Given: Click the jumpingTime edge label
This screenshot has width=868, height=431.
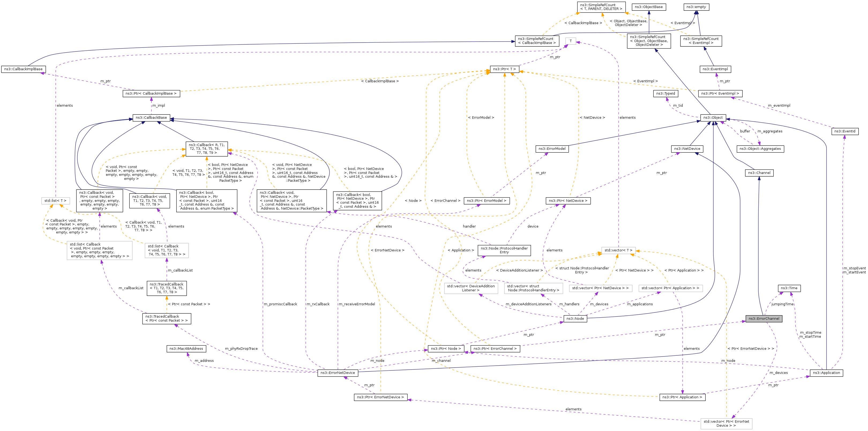Looking at the screenshot, I should [x=782, y=304].
